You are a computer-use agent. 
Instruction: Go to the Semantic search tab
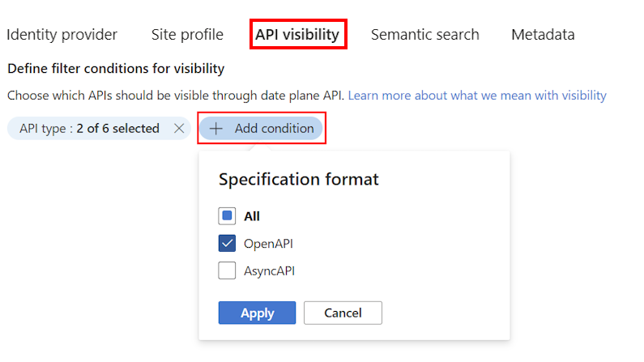pos(425,35)
